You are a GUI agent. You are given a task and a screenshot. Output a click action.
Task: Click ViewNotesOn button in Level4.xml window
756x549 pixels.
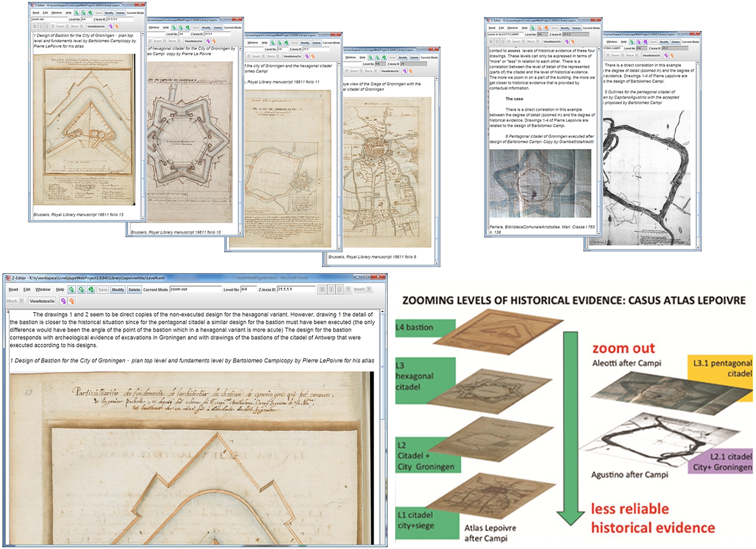42,301
